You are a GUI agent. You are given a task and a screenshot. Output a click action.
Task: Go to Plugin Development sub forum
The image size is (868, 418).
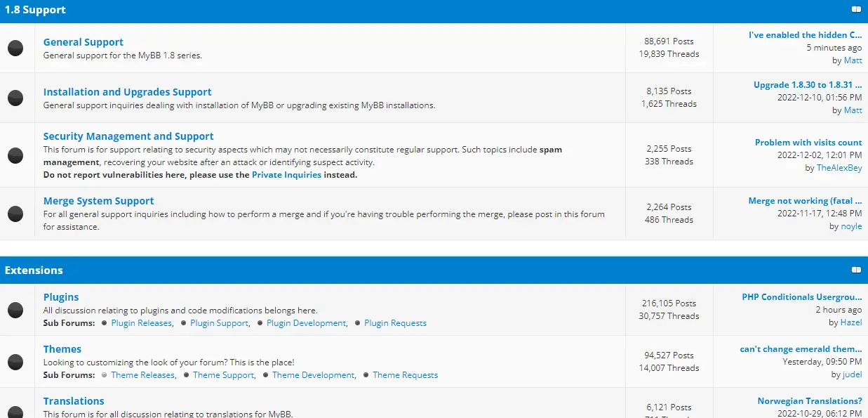pos(306,323)
